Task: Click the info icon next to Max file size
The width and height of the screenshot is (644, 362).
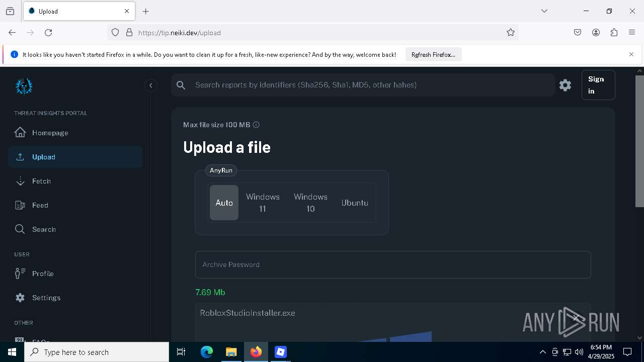Action: pyautogui.click(x=256, y=125)
